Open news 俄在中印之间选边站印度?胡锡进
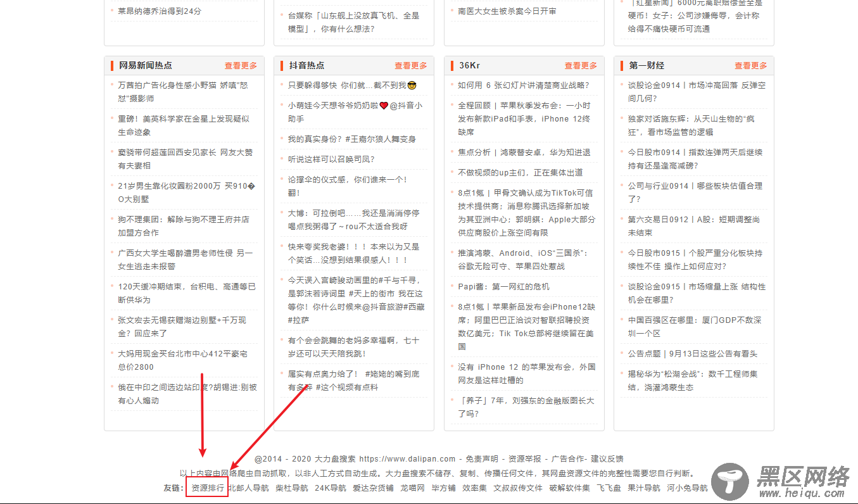Image resolution: width=858 pixels, height=504 pixels. pos(187,394)
